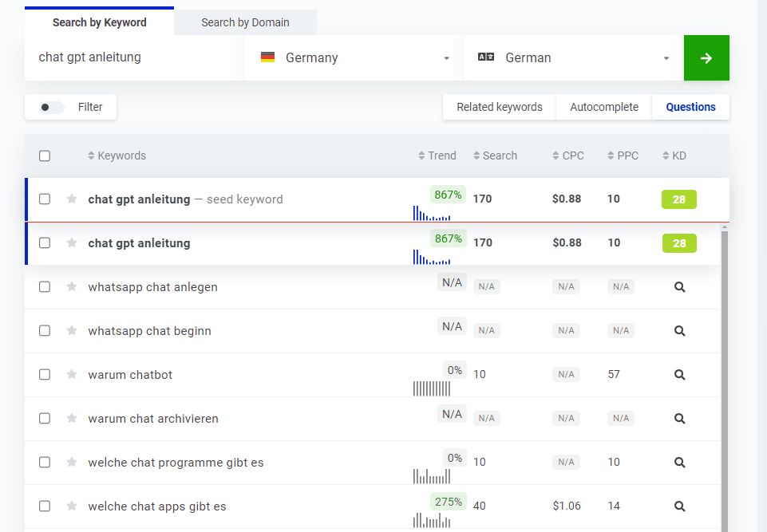Star the 'whatsapp chat beginn' keyword
This screenshot has height=532, width=767.
tap(72, 330)
